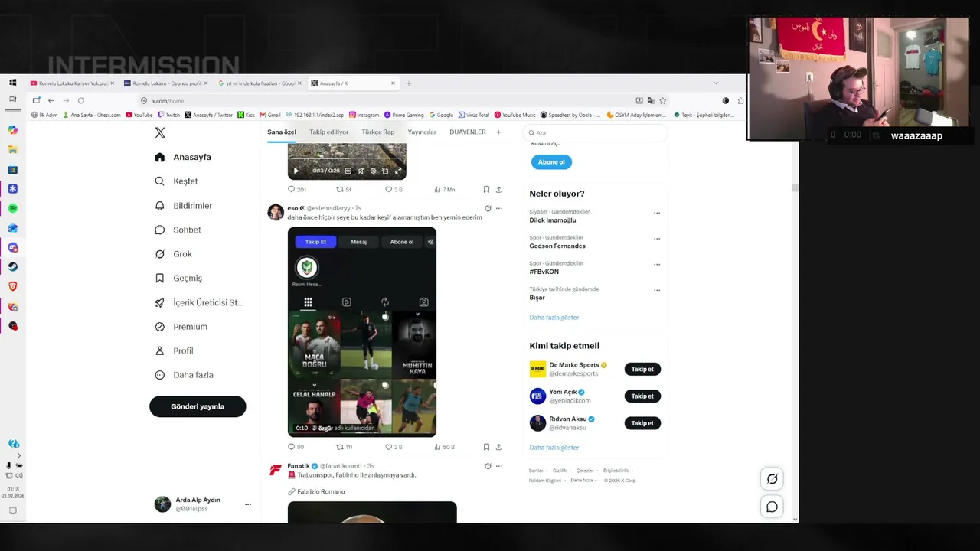
Task: Share the post with 7 Mn views
Action: (x=499, y=189)
